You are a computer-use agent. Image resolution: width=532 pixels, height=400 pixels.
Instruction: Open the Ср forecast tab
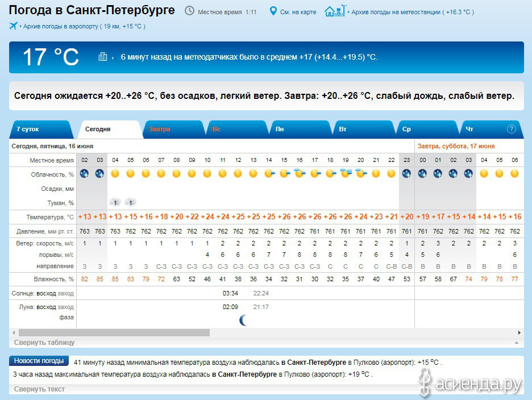click(427, 130)
